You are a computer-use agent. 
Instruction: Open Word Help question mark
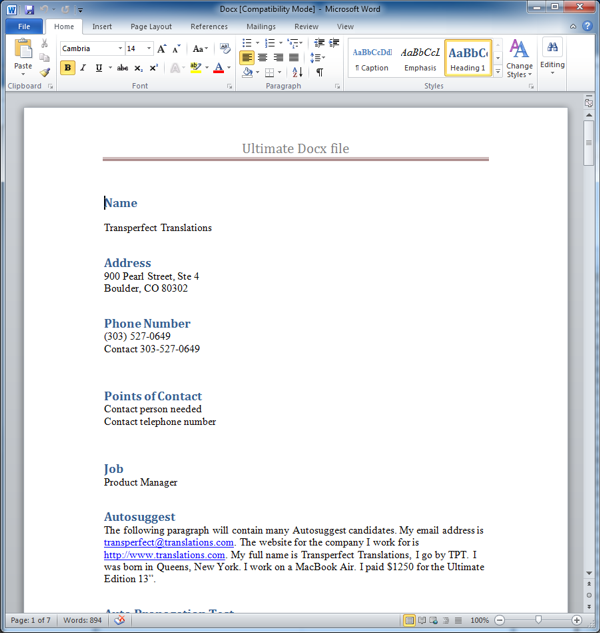(587, 26)
